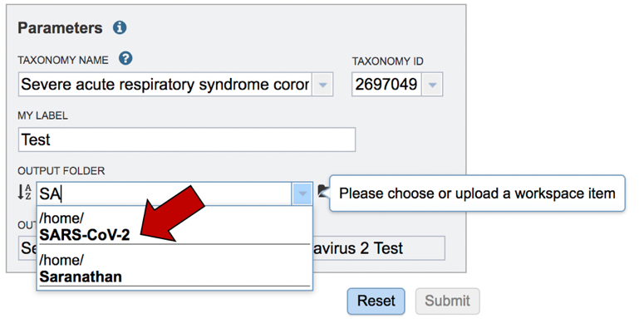The image size is (644, 323).
Task: Click the Reset button
Action: (376, 301)
